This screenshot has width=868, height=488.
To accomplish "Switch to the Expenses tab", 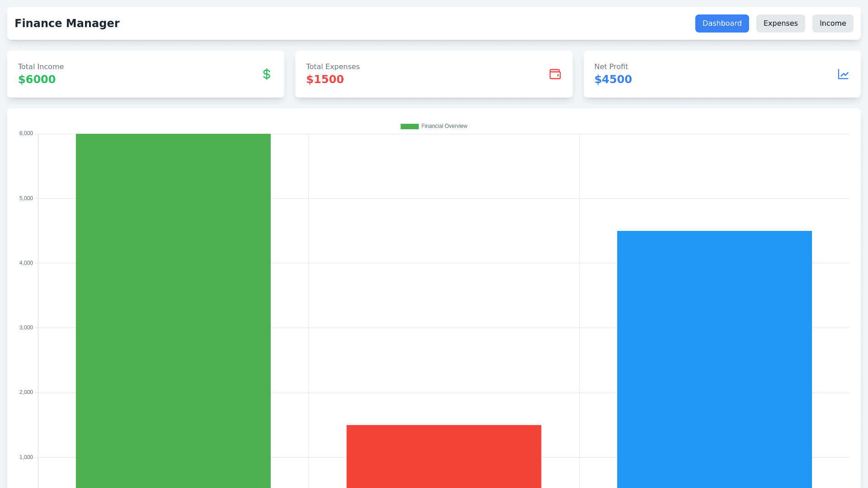I will [x=780, y=23].
